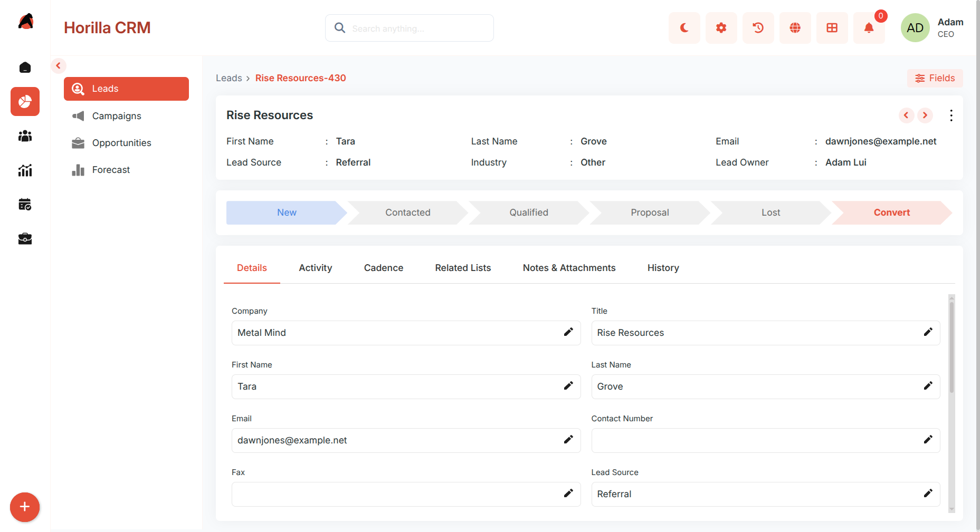Click the briefcase icon in left rail

tap(25, 239)
